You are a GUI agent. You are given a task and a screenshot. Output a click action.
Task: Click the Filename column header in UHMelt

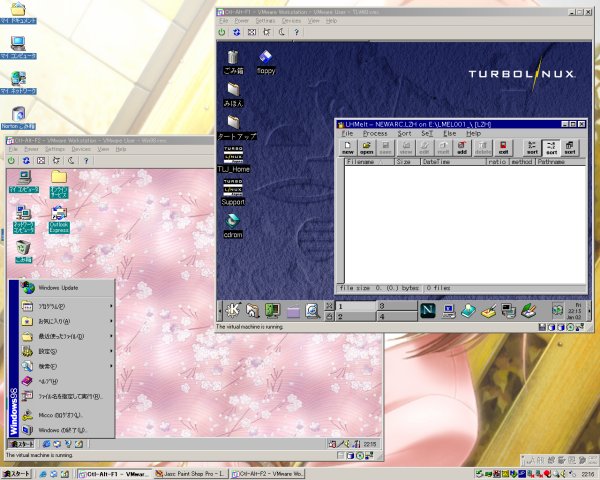tap(369, 162)
